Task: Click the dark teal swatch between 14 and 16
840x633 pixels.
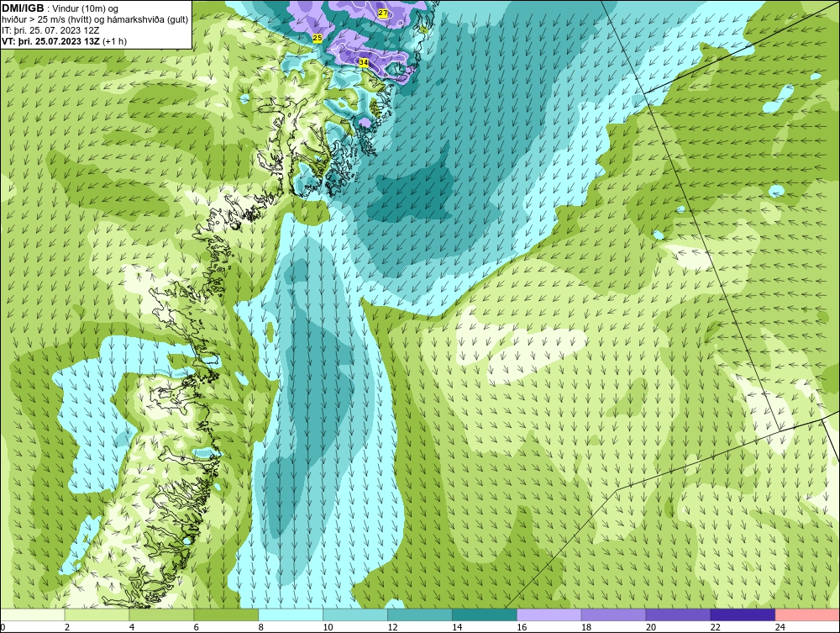Action: coord(485,615)
